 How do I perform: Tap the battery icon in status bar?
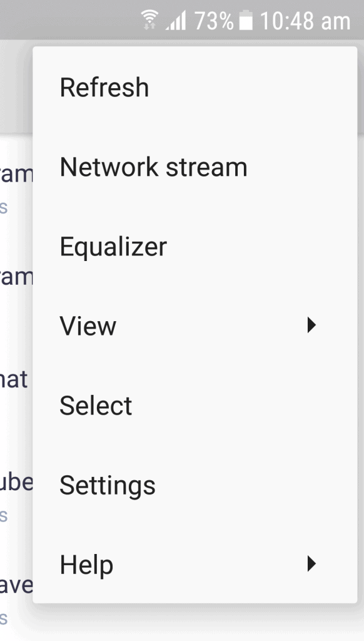[246, 21]
